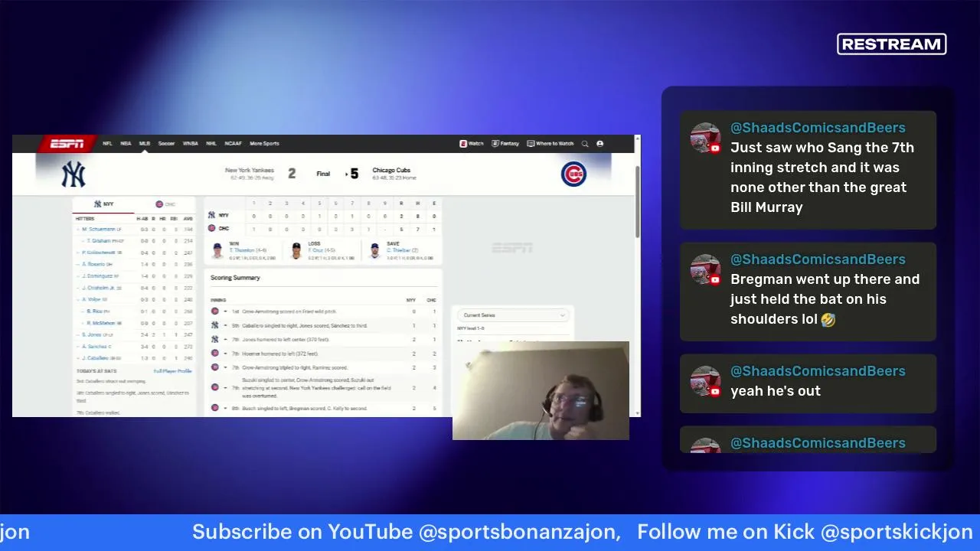Open the Watch link in ESPN header

coord(472,144)
